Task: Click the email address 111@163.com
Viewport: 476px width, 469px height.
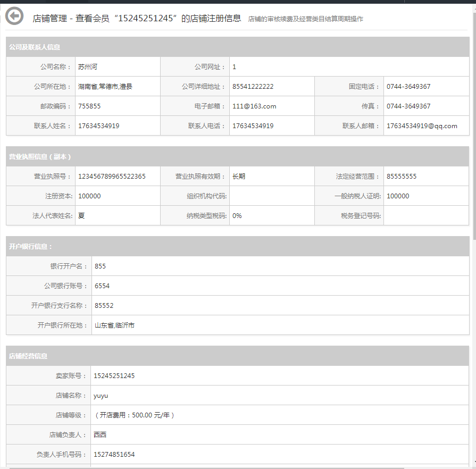Action: (x=254, y=106)
